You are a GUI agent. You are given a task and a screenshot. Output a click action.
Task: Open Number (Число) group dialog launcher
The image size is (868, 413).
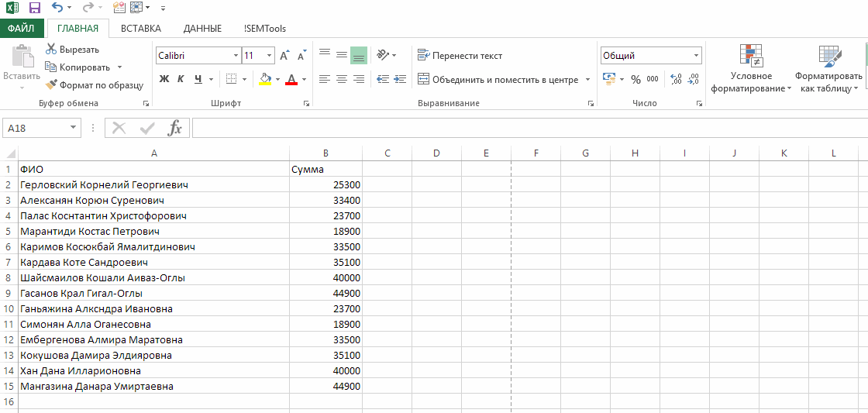pyautogui.click(x=699, y=103)
